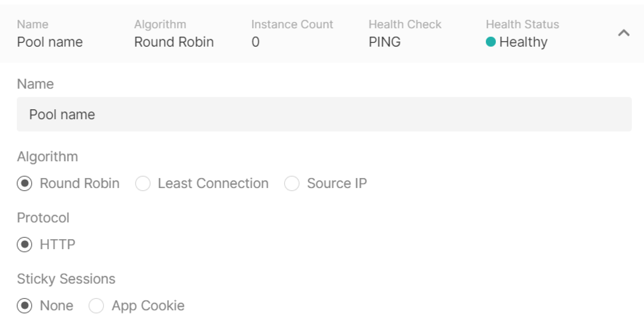
Task: Click the Health Check column header
Action: pyautogui.click(x=405, y=24)
